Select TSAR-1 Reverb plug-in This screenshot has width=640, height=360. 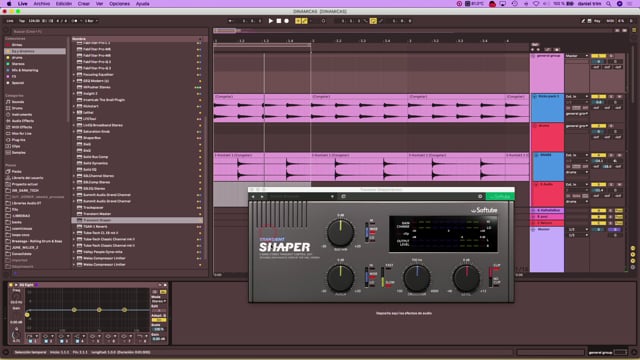[137, 226]
